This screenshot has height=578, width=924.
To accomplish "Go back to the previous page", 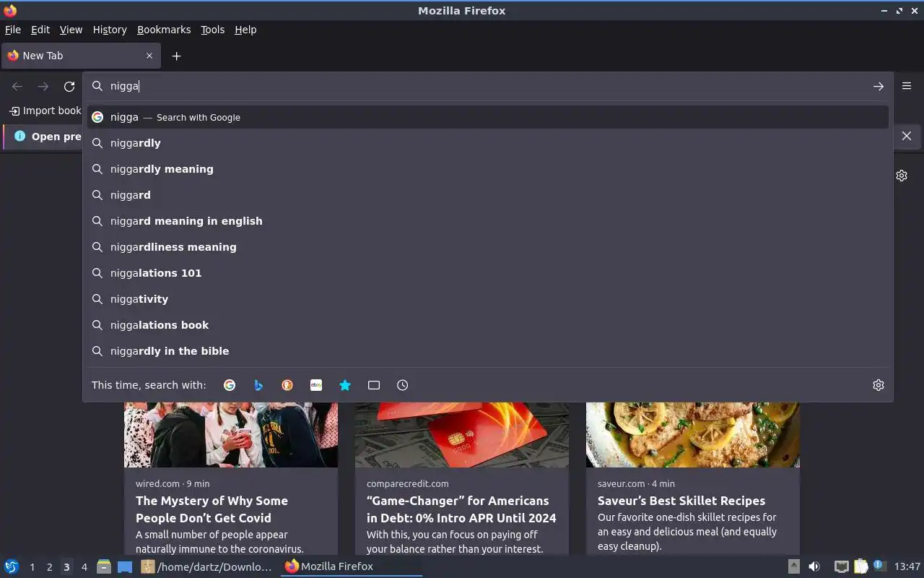I will click(17, 86).
